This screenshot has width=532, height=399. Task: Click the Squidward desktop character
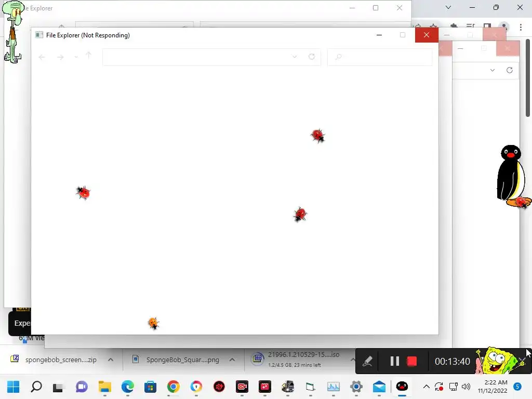coord(13,32)
